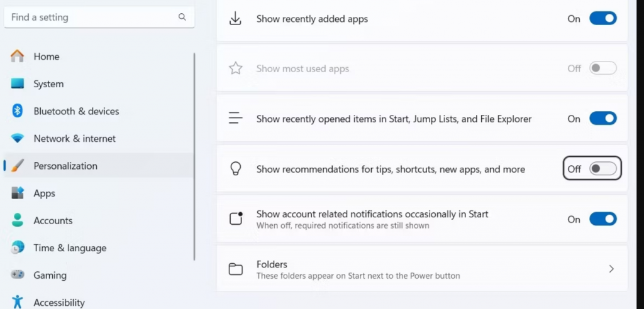The width and height of the screenshot is (644, 309).
Task: Click the Bluetooth & devices icon
Action: point(18,111)
